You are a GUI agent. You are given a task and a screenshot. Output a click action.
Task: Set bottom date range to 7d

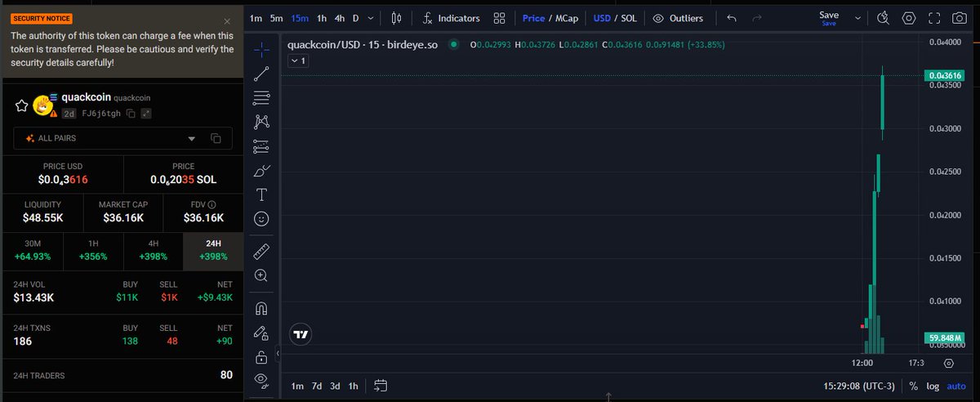coord(318,386)
